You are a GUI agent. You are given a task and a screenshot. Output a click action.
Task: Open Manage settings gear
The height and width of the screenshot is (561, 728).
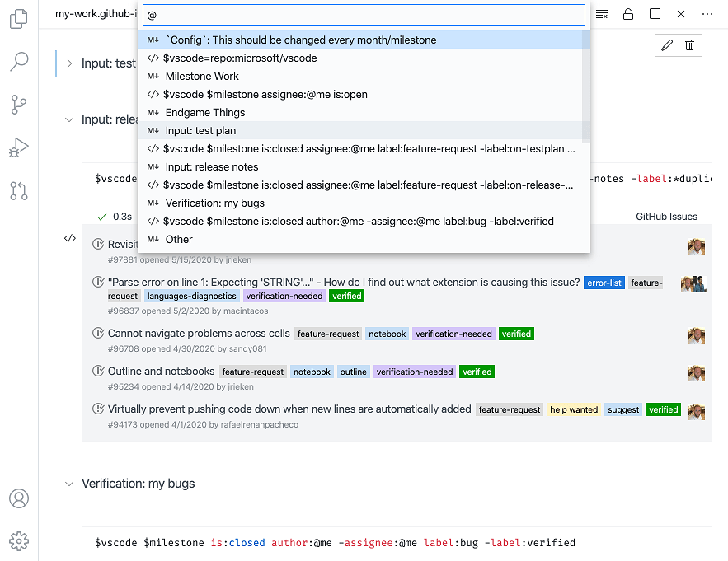pos(19,541)
